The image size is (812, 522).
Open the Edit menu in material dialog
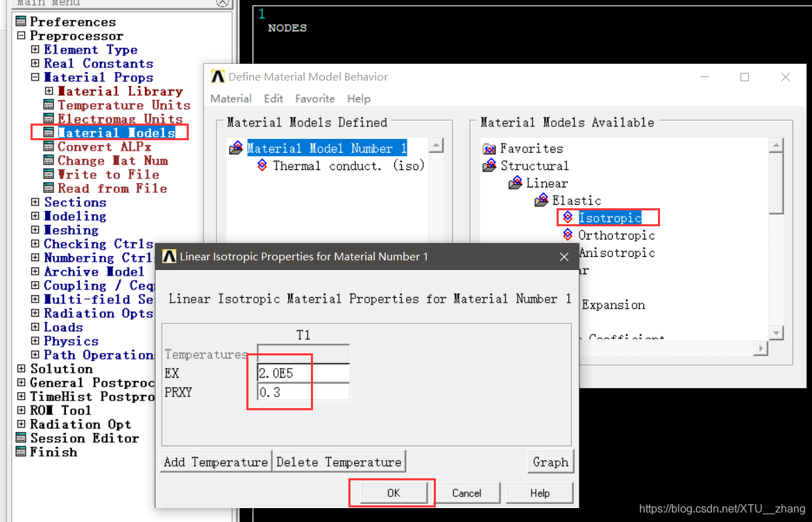(x=273, y=99)
